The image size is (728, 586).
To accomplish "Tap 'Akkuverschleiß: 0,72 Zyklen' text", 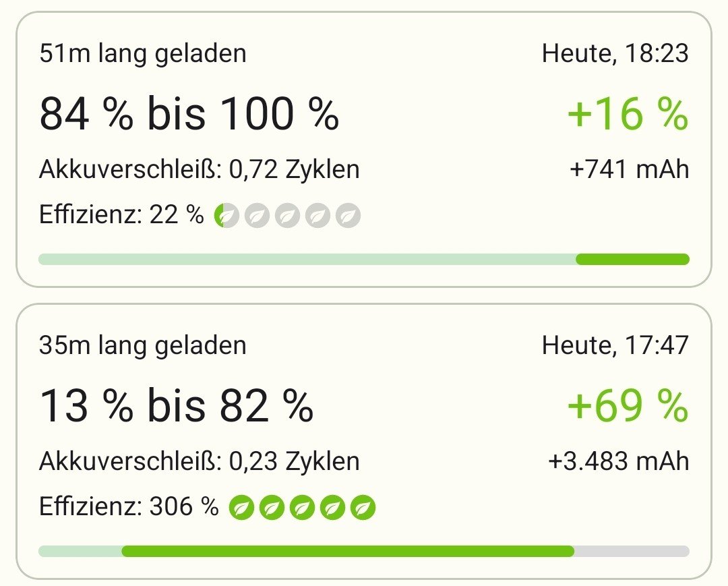I will (200, 169).
